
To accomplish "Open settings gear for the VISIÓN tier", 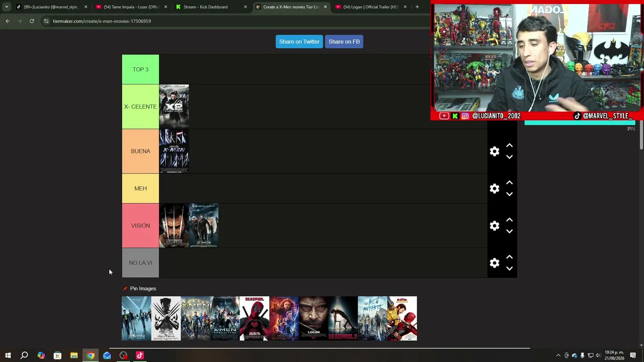I will (x=495, y=226).
